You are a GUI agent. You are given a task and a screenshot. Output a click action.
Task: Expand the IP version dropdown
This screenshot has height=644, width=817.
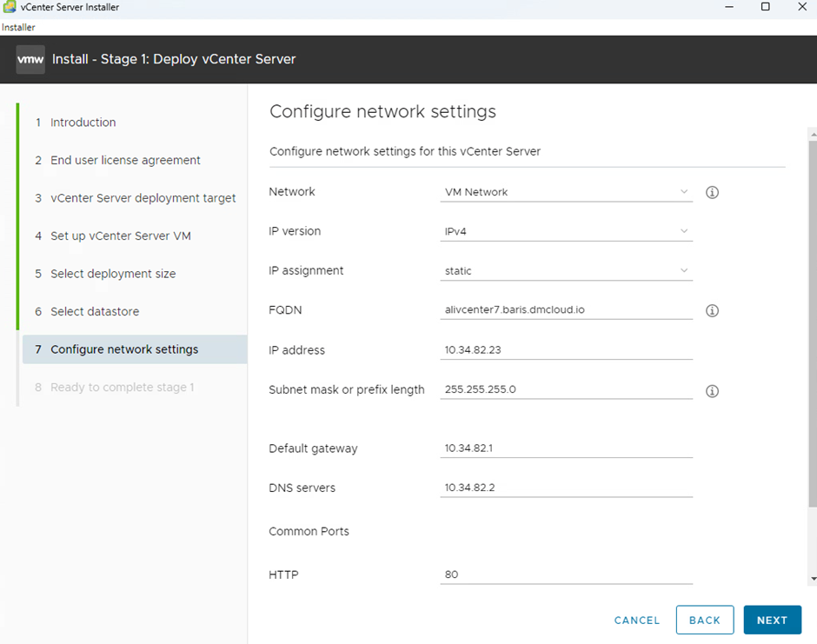pyautogui.click(x=567, y=232)
